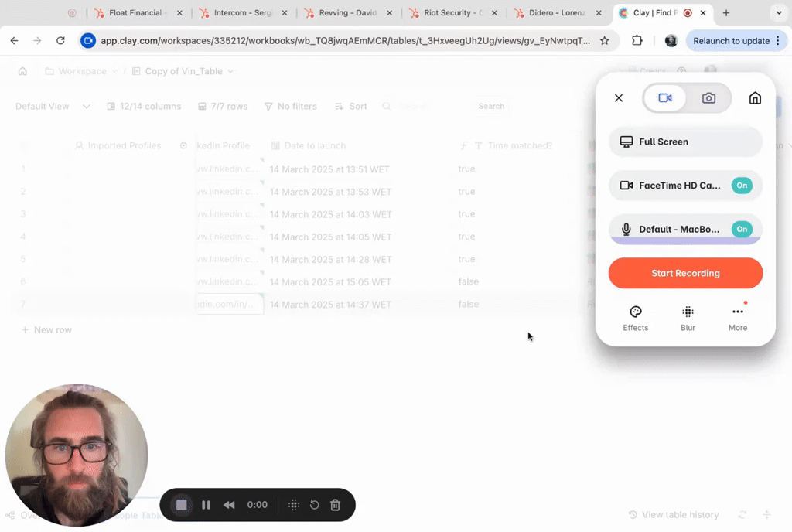The width and height of the screenshot is (792, 532).
Task: Open the Effects option
Action: pyautogui.click(x=636, y=318)
